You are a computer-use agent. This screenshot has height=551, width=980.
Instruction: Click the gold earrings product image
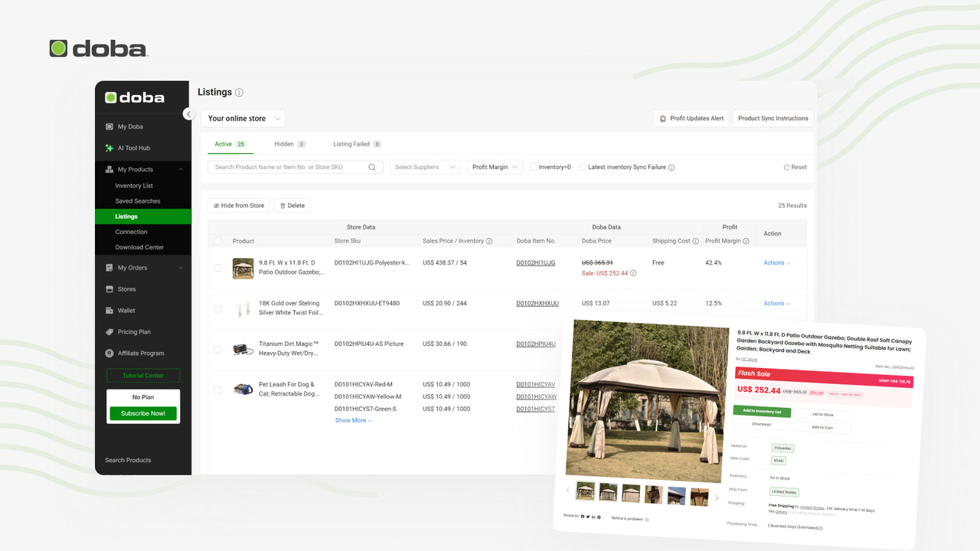click(243, 308)
